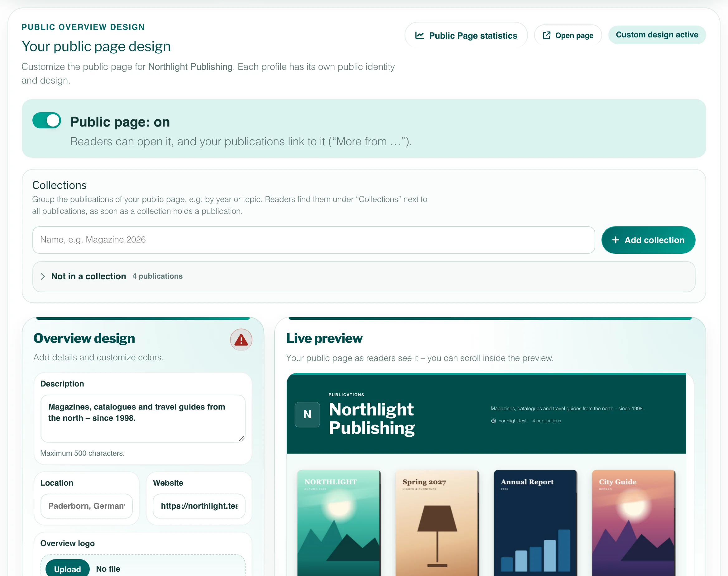Image resolution: width=728 pixels, height=576 pixels.
Task: Click the "4 publications" text in preview header
Action: click(547, 421)
